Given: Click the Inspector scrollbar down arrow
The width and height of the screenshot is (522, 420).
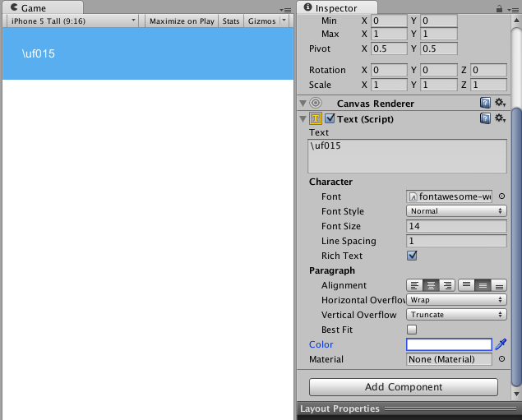Looking at the screenshot, I should (x=516, y=394).
